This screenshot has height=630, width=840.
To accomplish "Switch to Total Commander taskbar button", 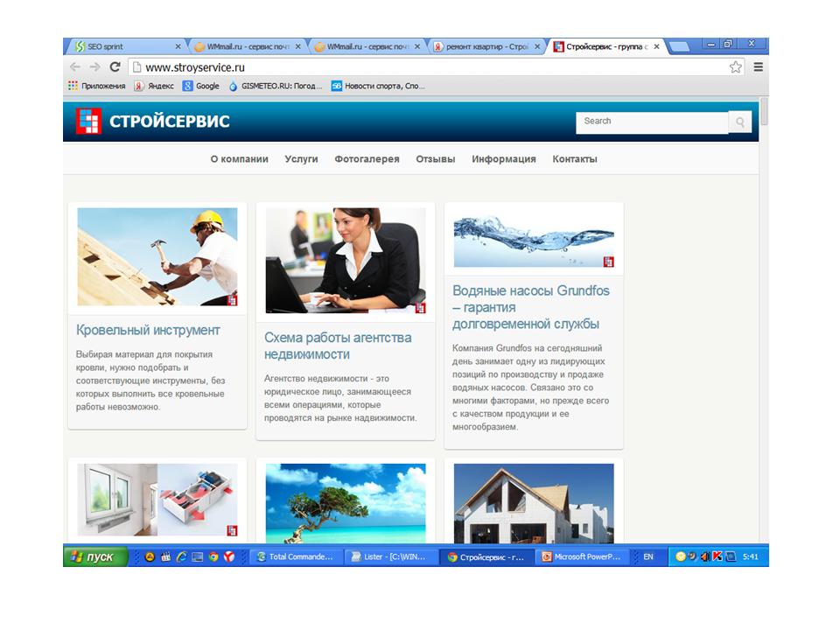I will [296, 556].
